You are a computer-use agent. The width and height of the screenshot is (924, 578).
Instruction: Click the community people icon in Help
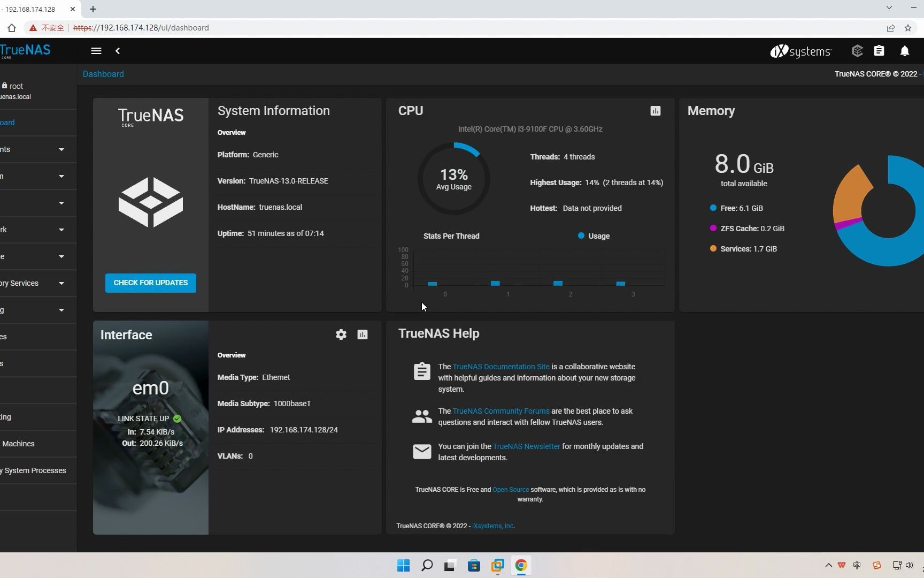[422, 416]
